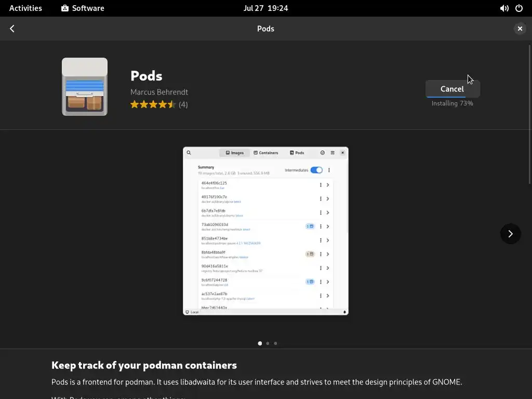This screenshot has width=532, height=399.
Task: Click the volume icon in the top bar
Action: point(504,8)
